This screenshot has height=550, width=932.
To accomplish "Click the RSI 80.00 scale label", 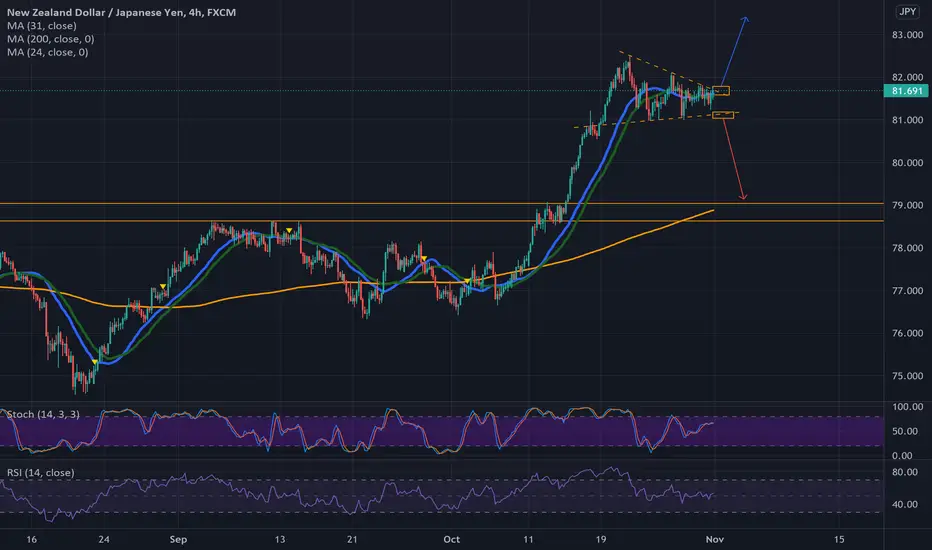I will [905, 472].
